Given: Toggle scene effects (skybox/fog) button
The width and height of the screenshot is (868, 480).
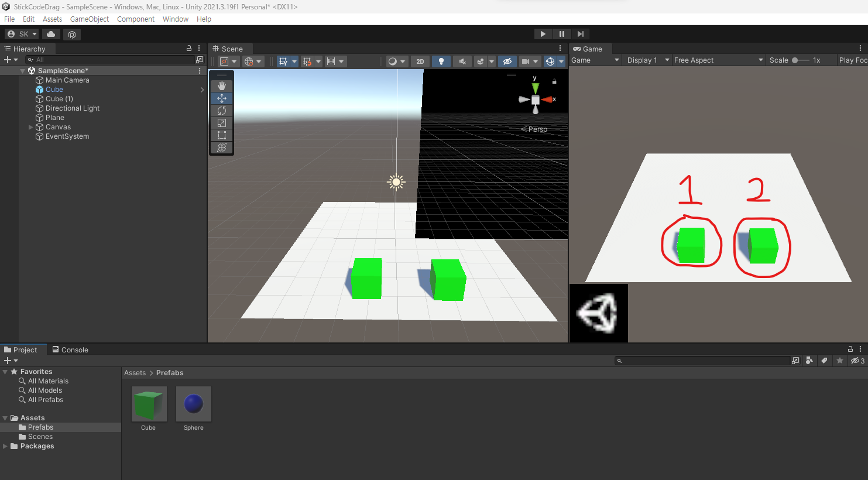Looking at the screenshot, I should pyautogui.click(x=481, y=61).
